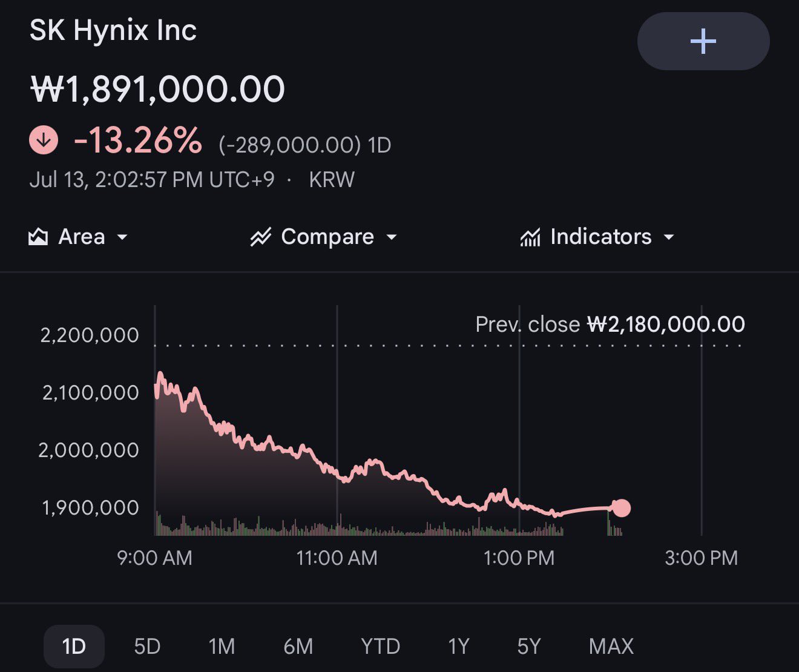
Task: Select the MAX time range
Action: [x=611, y=646]
